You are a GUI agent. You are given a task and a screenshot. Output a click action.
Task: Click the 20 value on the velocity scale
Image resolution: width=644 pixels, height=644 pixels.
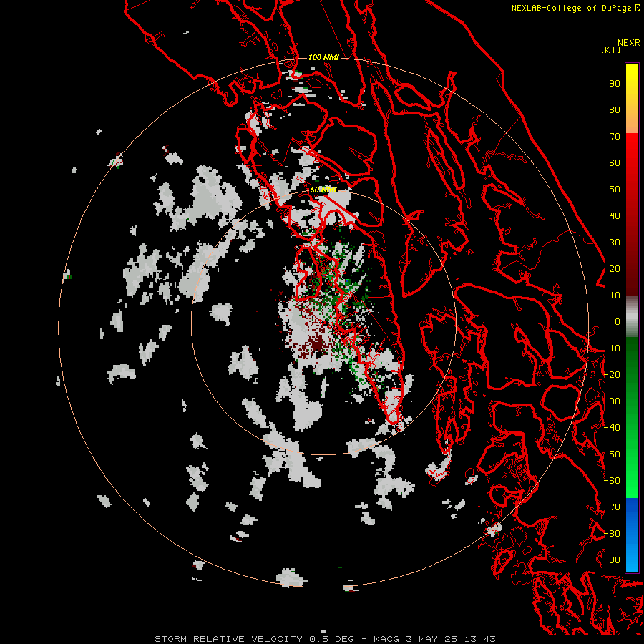tap(615, 269)
